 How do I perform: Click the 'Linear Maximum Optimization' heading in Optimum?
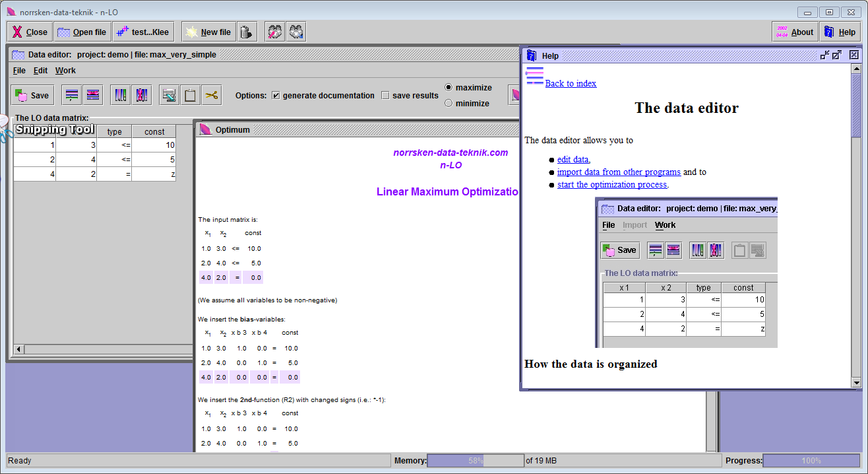tap(448, 192)
